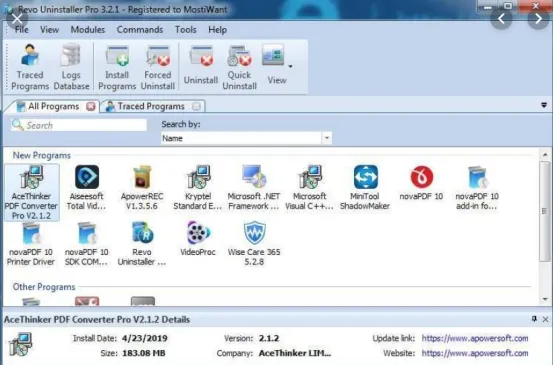Select MiniTool ShadowMaker program icon
The width and height of the screenshot is (553, 365).
pyautogui.click(x=365, y=187)
